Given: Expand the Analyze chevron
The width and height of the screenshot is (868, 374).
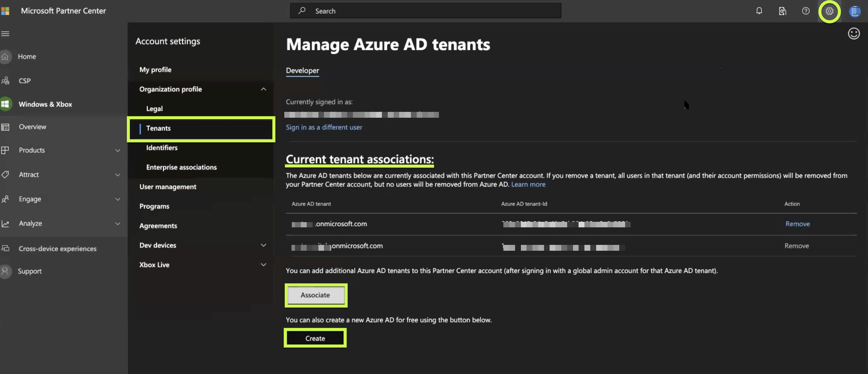Looking at the screenshot, I should pos(118,223).
